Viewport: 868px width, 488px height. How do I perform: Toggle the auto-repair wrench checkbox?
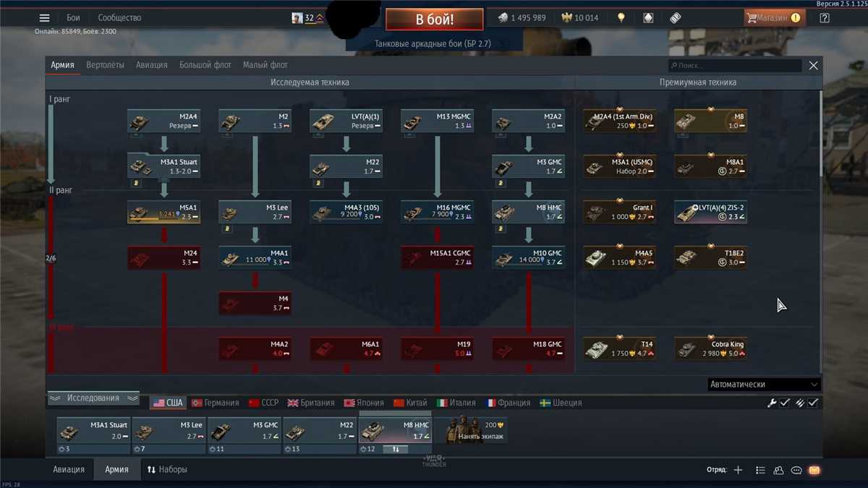pyautogui.click(x=785, y=403)
